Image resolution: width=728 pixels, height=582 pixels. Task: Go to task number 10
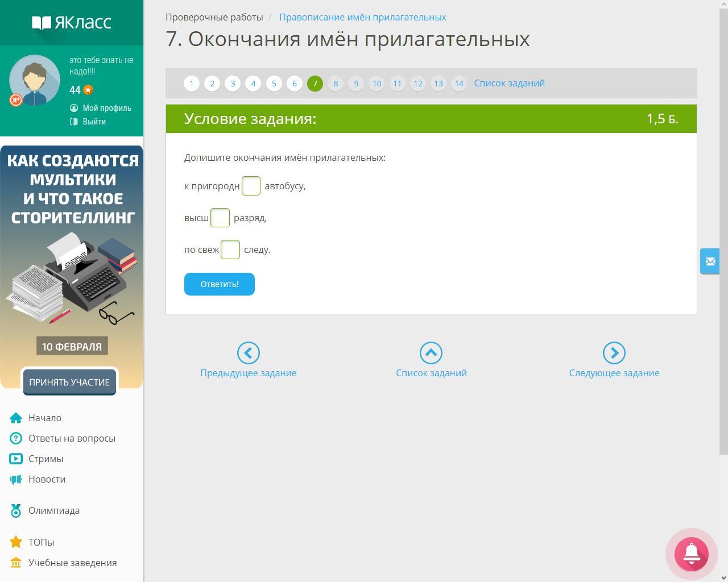click(x=377, y=84)
